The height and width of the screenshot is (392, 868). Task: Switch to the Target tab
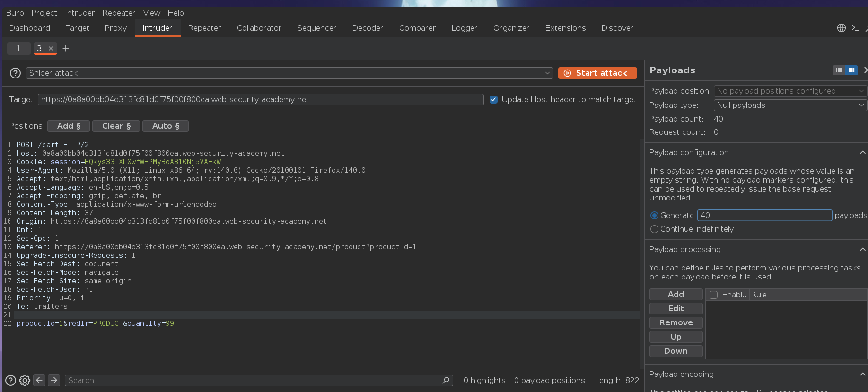(x=77, y=28)
